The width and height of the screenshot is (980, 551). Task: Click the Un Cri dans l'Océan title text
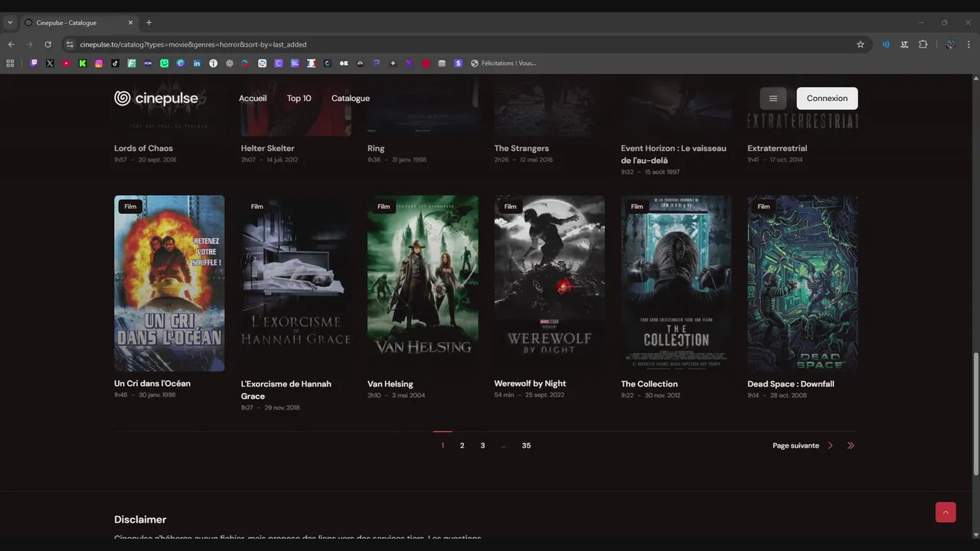(152, 383)
